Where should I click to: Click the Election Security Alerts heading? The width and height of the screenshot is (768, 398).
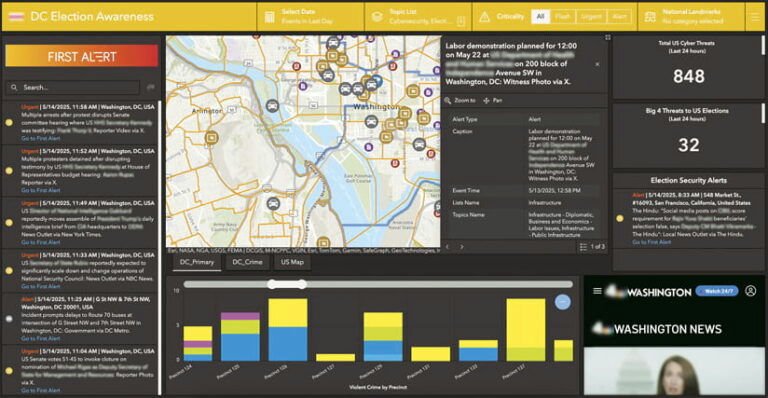tap(688, 181)
